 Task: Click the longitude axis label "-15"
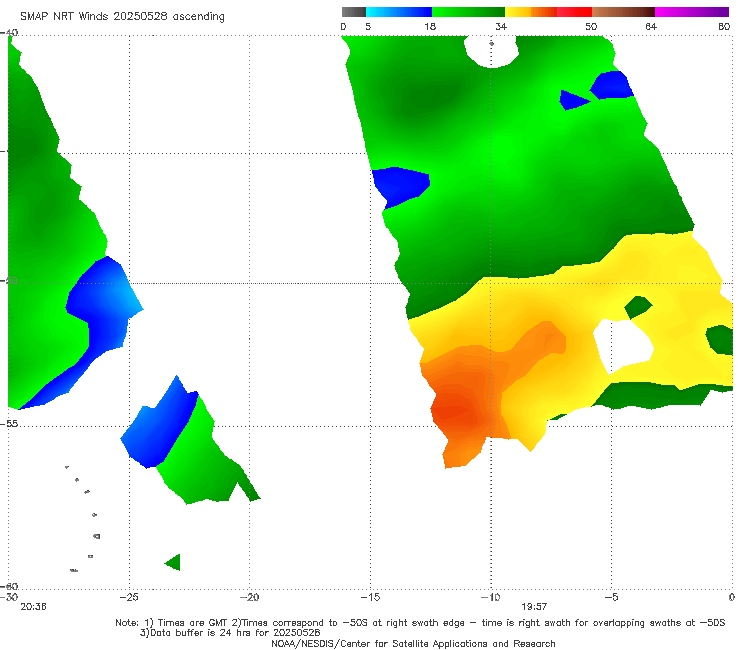click(370, 597)
